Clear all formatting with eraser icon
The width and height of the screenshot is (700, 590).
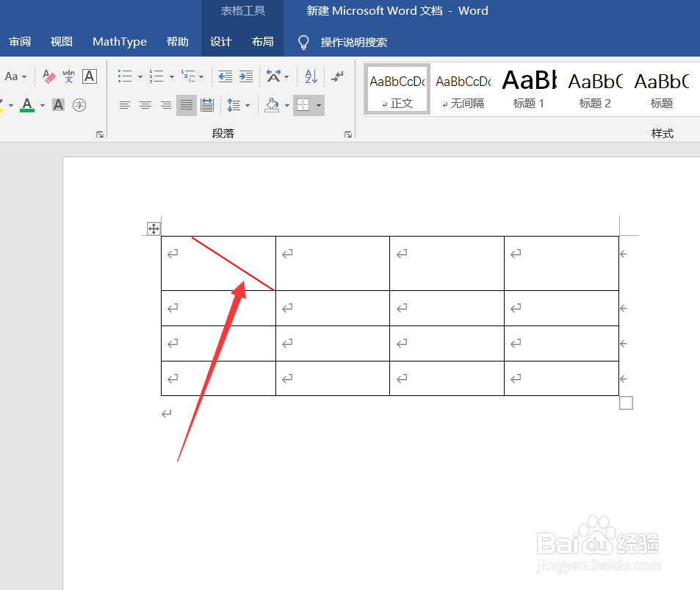pyautogui.click(x=49, y=76)
